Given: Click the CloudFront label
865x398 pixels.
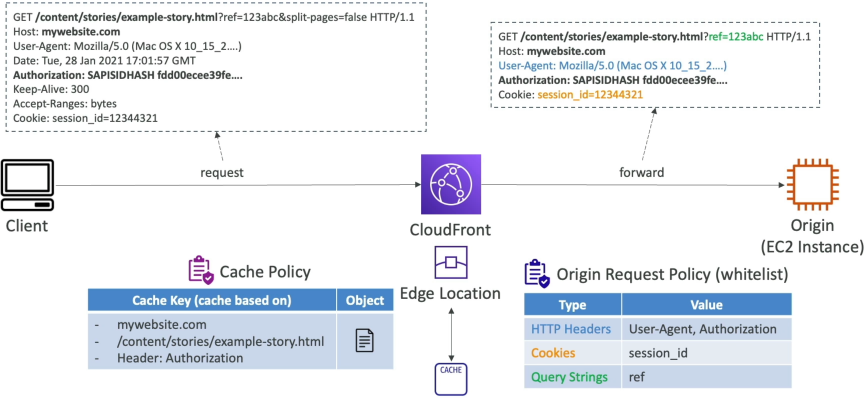Looking at the screenshot, I should click(451, 230).
